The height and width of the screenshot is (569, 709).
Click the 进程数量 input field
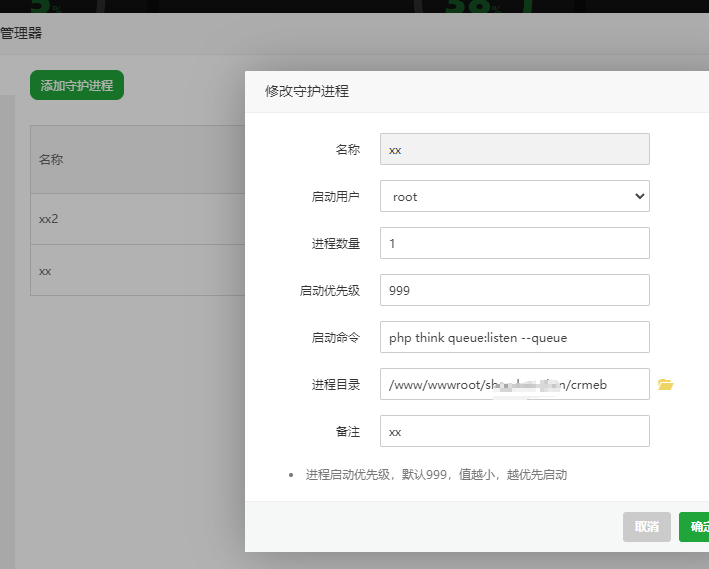514,243
